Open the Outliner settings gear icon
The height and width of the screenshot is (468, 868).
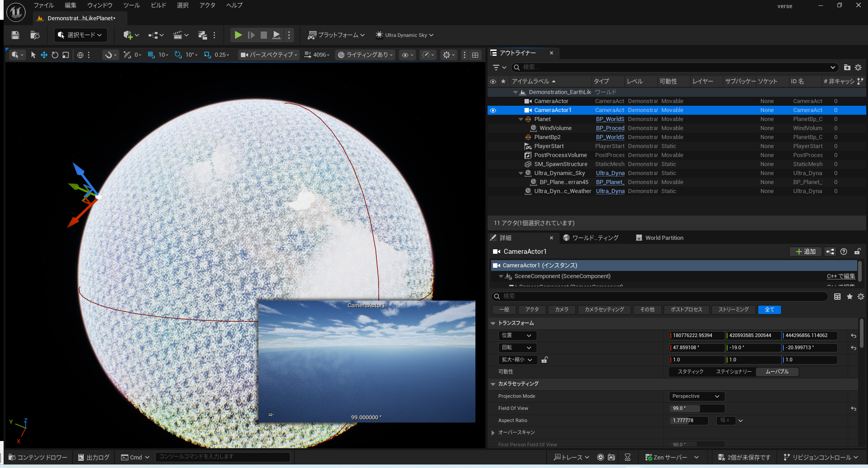click(858, 67)
